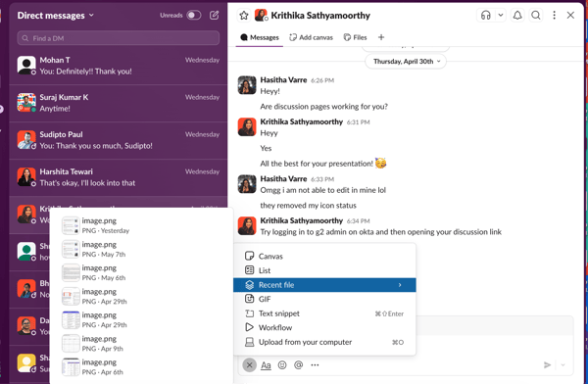
Task: Click the 6:34 PM message timestamp
Action: tap(358, 221)
